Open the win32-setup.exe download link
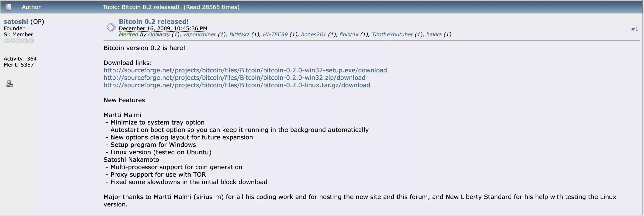The width and height of the screenshot is (644, 216). click(245, 70)
